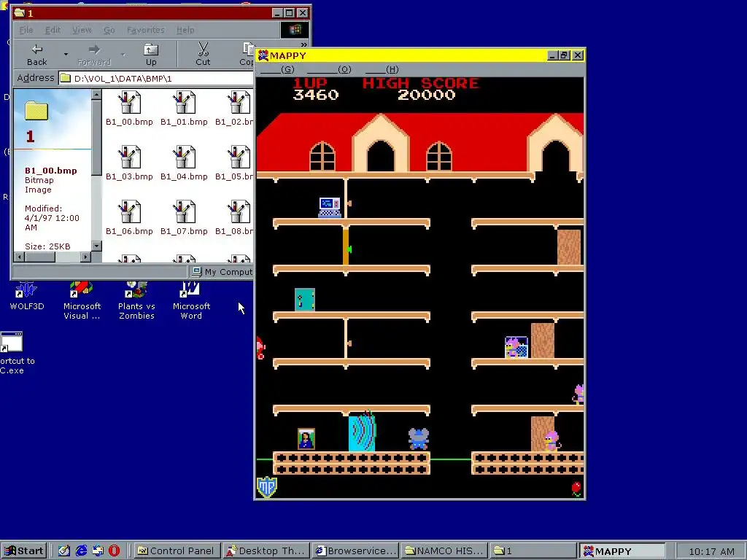Open the WOLF3D desktop shortcut
The width and height of the screenshot is (747, 560).
point(27,297)
